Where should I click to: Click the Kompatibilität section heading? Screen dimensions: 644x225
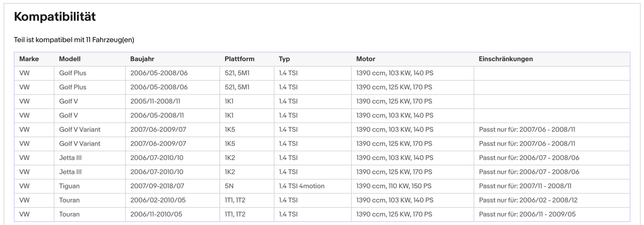coord(55,17)
